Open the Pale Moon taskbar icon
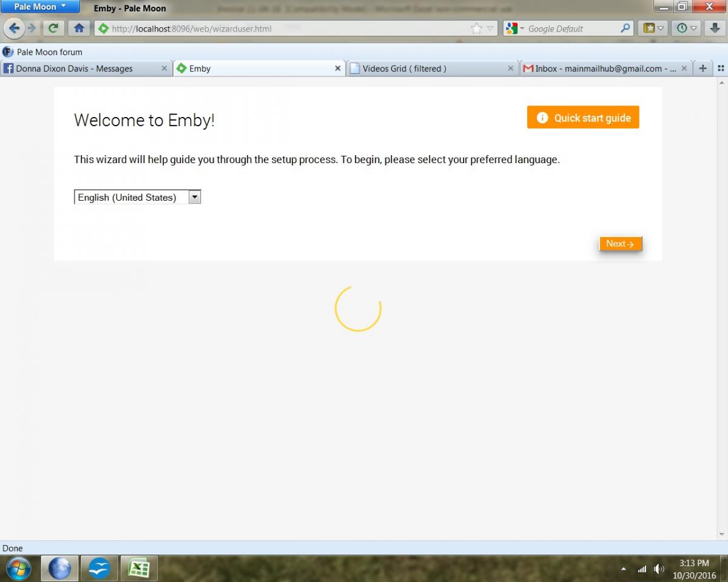The image size is (728, 582). [x=59, y=569]
